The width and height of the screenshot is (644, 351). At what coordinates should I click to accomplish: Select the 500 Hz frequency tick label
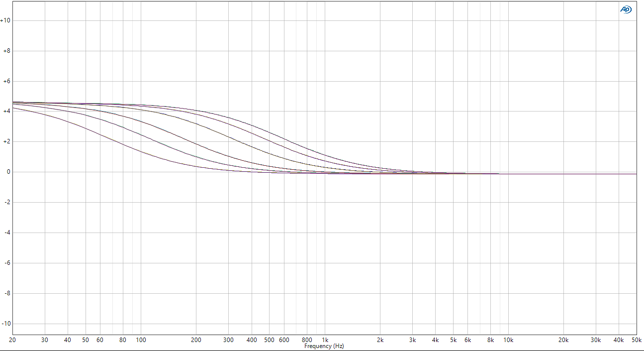pos(269,340)
